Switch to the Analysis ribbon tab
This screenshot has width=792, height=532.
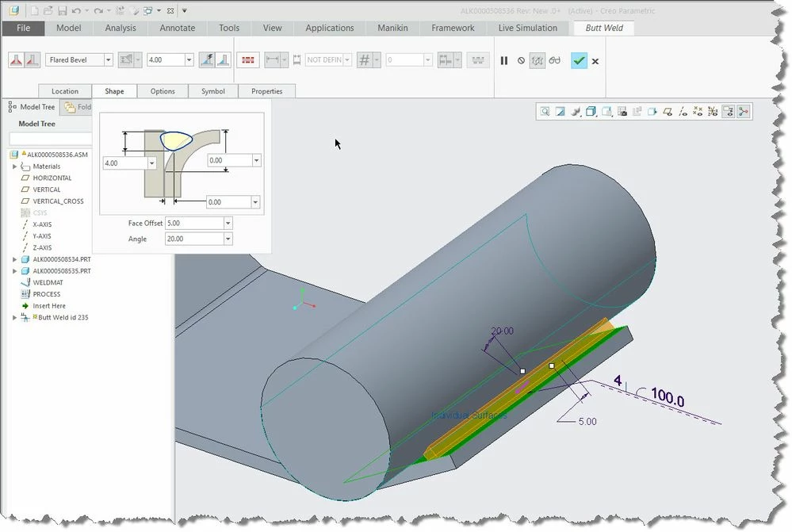click(121, 29)
